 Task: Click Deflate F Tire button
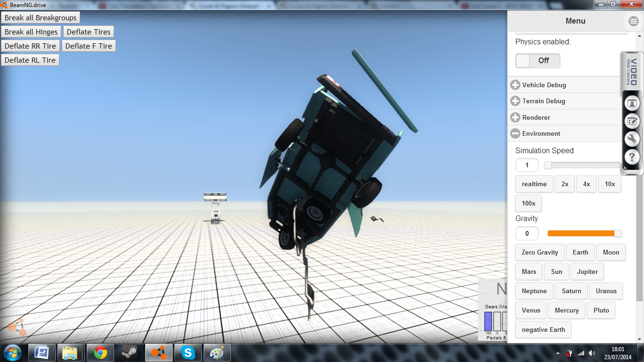[x=89, y=46]
